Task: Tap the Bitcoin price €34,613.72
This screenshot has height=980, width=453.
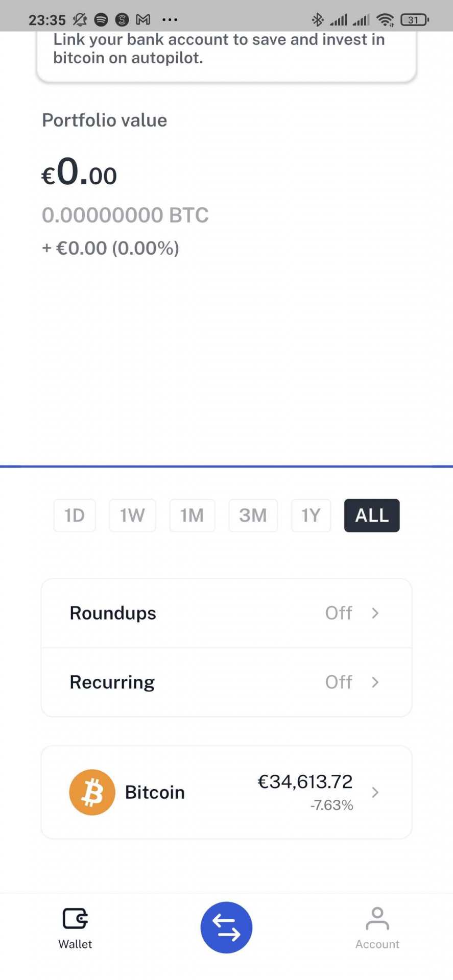Action: click(x=305, y=782)
